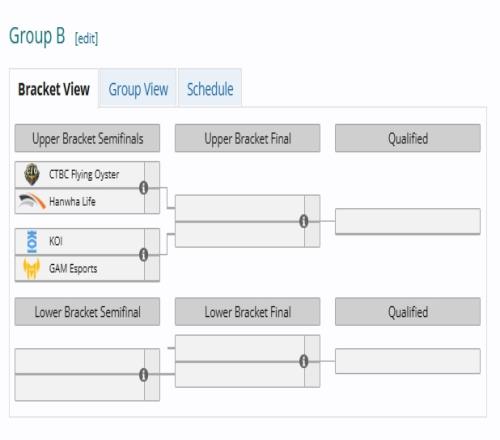This screenshot has height=440, width=500.
Task: Click Lower Bracket Semifinal match info icon
Action: point(144,375)
